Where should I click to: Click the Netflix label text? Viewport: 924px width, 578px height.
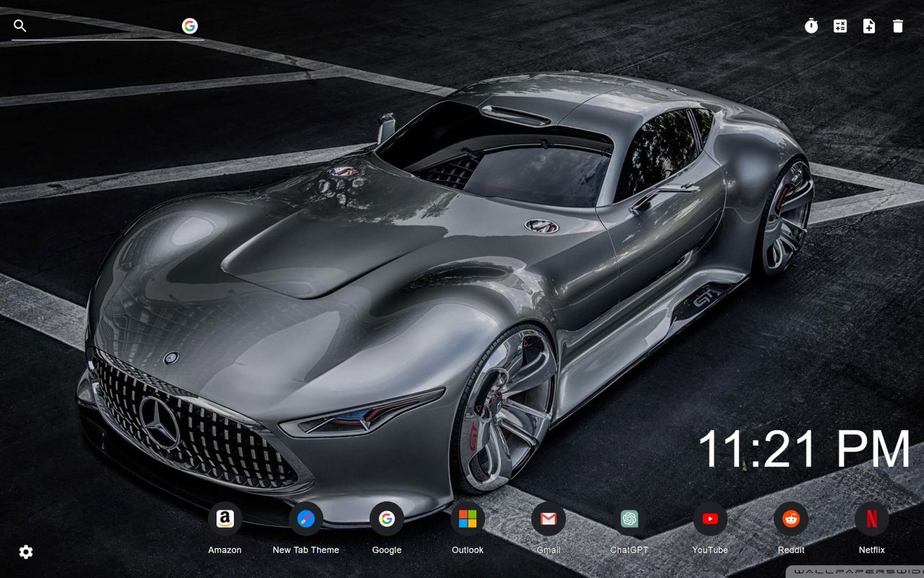872,550
